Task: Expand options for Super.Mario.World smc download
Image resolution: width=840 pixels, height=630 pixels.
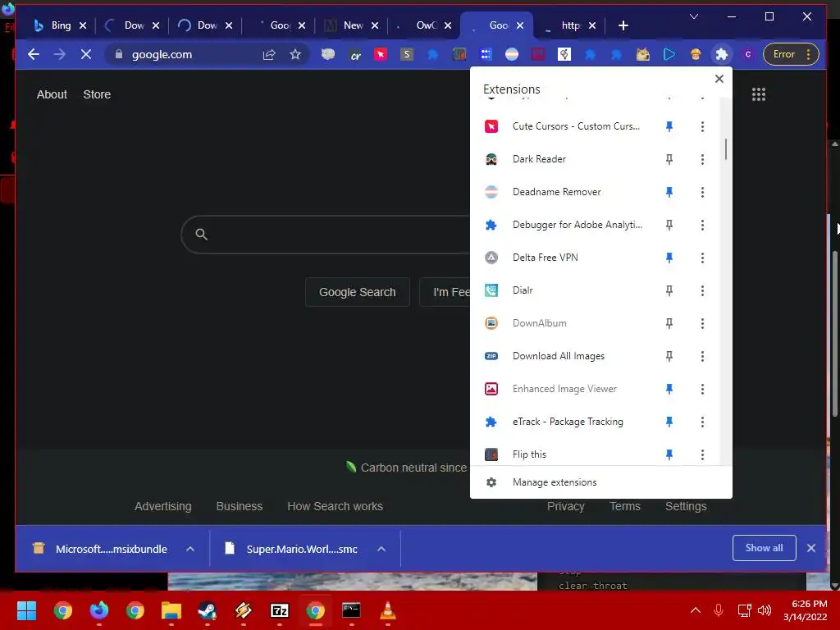Action: 381,549
